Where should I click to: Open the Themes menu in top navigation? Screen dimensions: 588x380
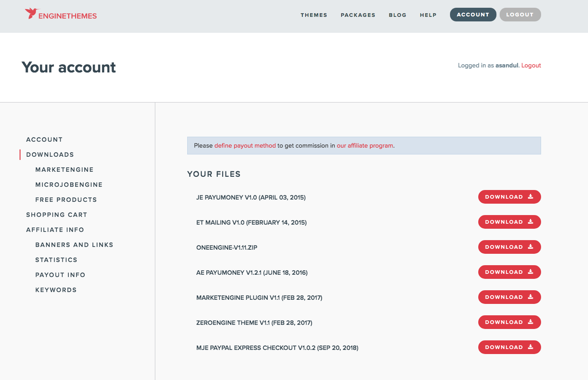314,15
